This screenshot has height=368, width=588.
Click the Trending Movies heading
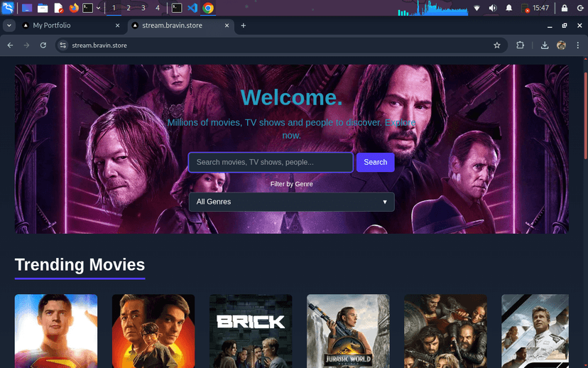[x=80, y=265]
